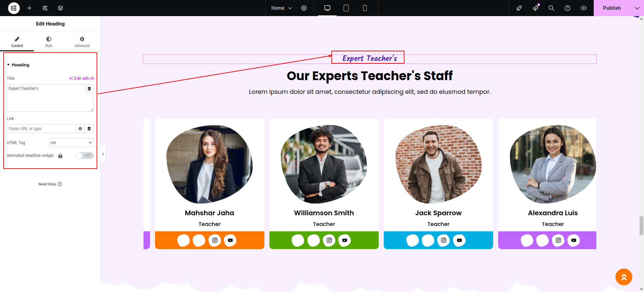Click YouTube icon on Mahshar Jaha card
Screen dimensions: 644x292
coord(230,240)
